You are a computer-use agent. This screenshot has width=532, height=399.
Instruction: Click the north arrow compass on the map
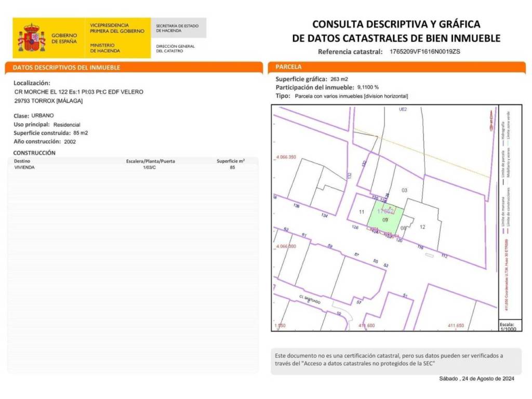490,121
